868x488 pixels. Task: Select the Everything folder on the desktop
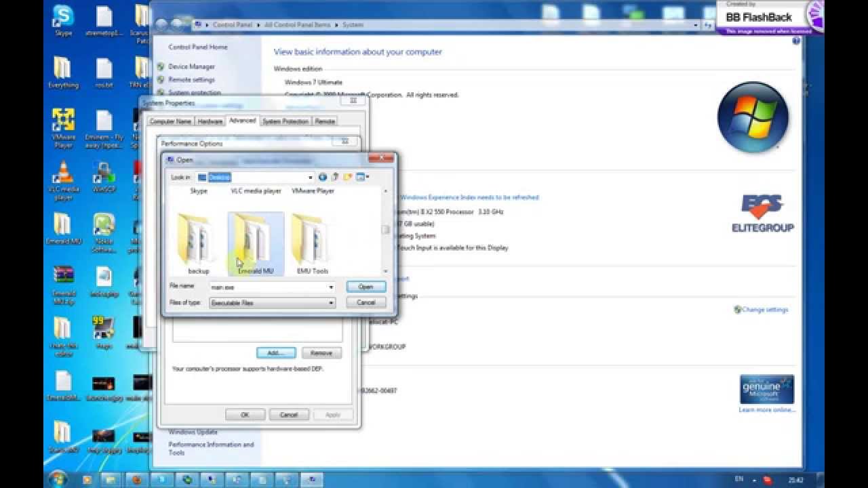coord(63,73)
